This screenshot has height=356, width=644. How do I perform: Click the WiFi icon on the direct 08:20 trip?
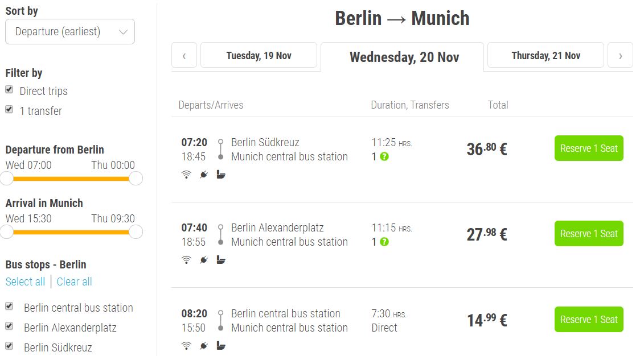[x=186, y=345]
